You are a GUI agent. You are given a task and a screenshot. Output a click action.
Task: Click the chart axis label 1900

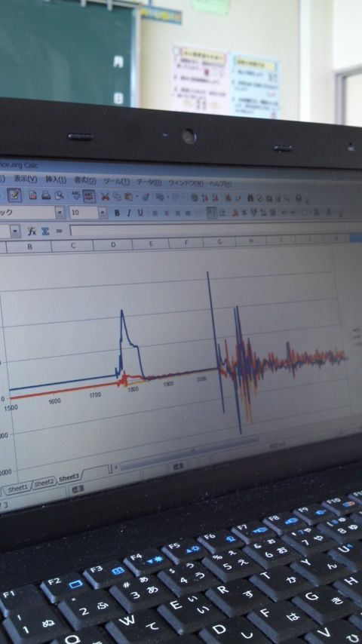(x=168, y=384)
